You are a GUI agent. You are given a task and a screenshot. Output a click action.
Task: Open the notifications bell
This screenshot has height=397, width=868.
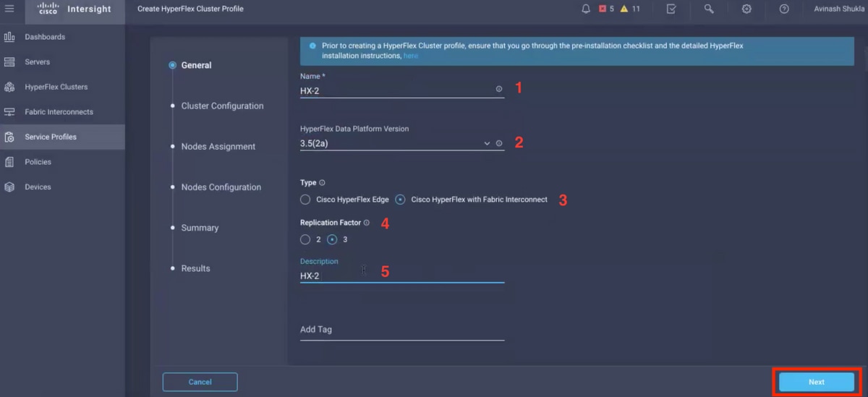(586, 9)
